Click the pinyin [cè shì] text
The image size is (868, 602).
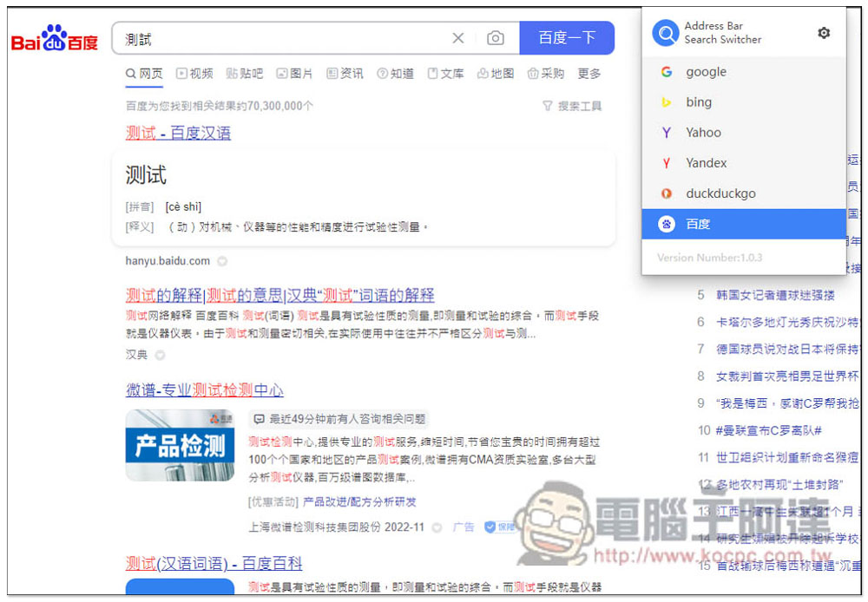coord(183,207)
